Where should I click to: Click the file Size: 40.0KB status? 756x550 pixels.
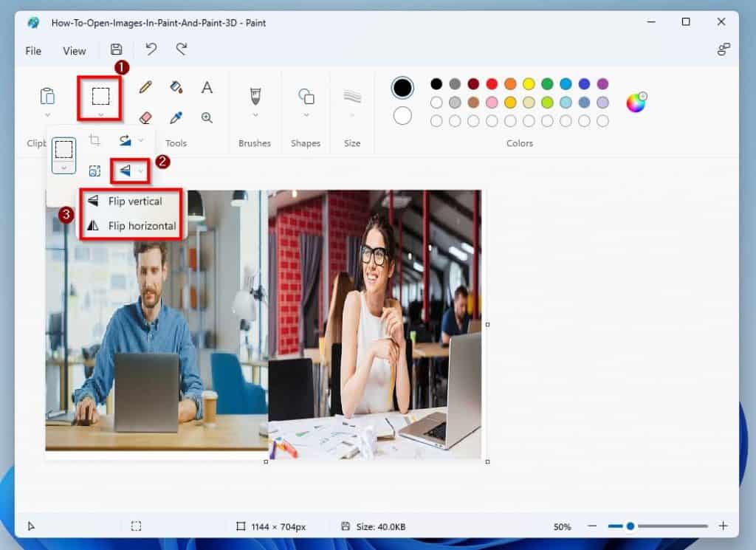click(381, 527)
